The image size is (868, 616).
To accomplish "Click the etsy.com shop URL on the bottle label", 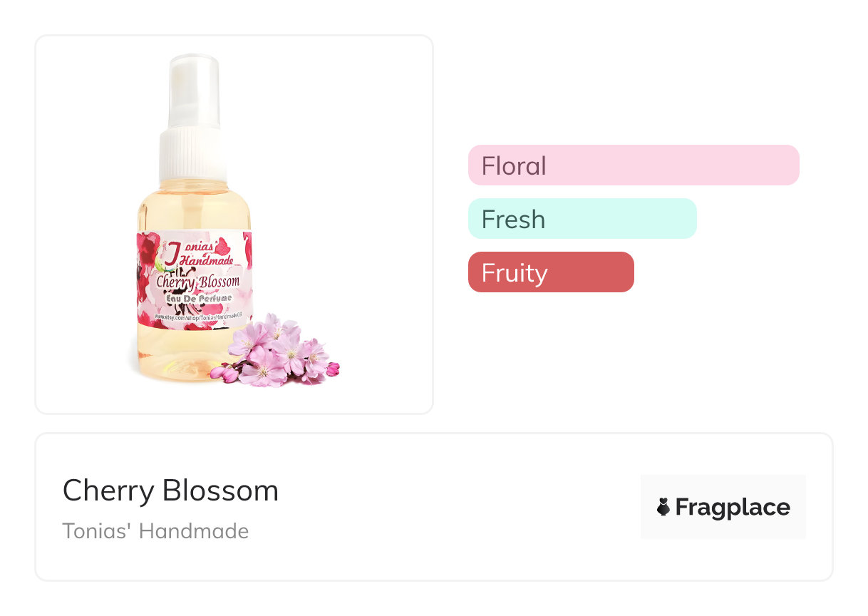I will 197,317.
